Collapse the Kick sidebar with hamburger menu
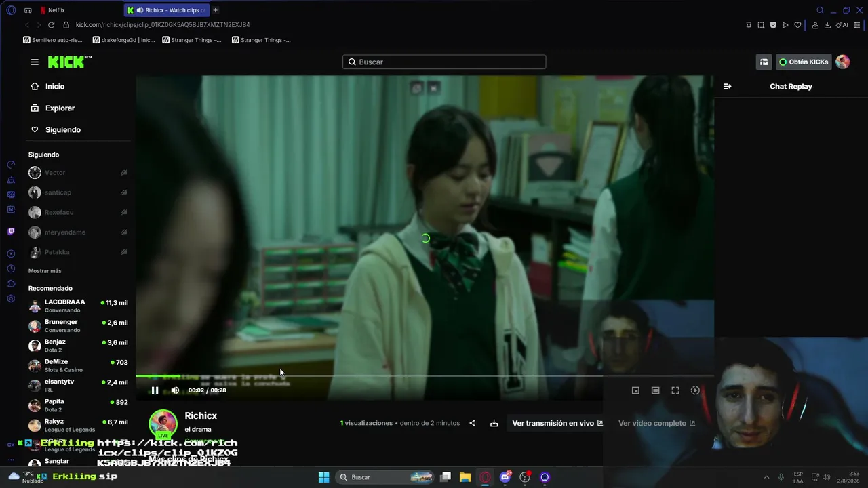868x488 pixels. point(35,62)
